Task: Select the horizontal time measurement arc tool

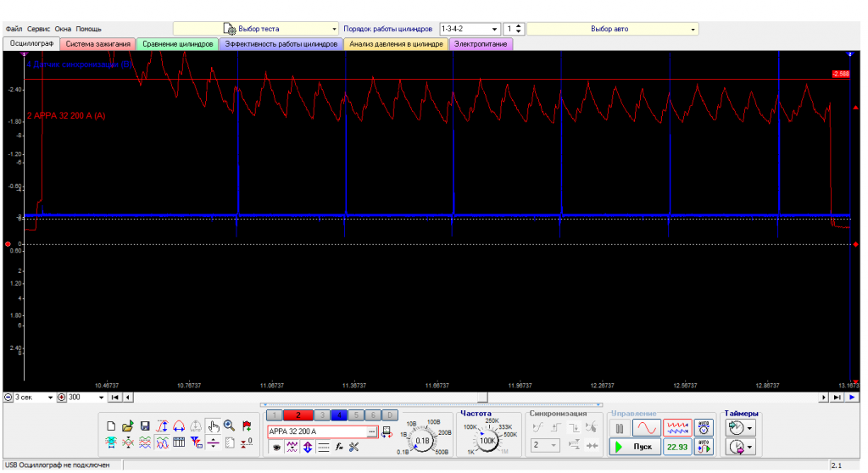Action: pyautogui.click(x=179, y=426)
